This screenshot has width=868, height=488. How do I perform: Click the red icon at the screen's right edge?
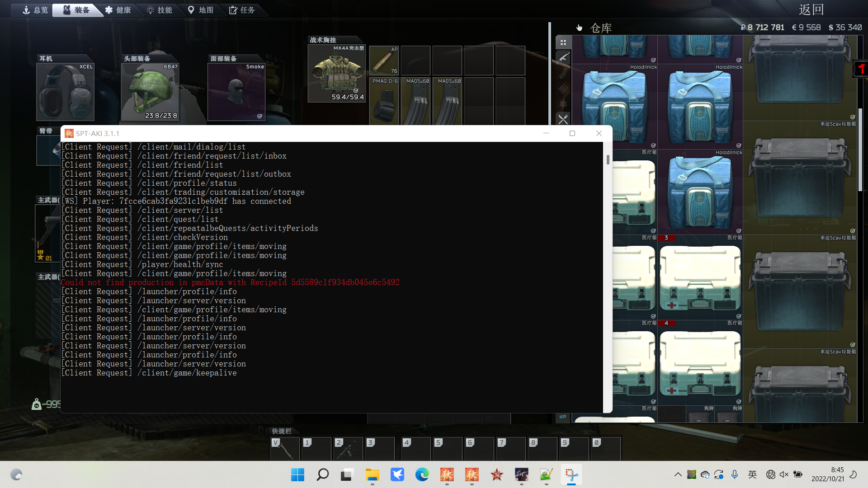861,69
